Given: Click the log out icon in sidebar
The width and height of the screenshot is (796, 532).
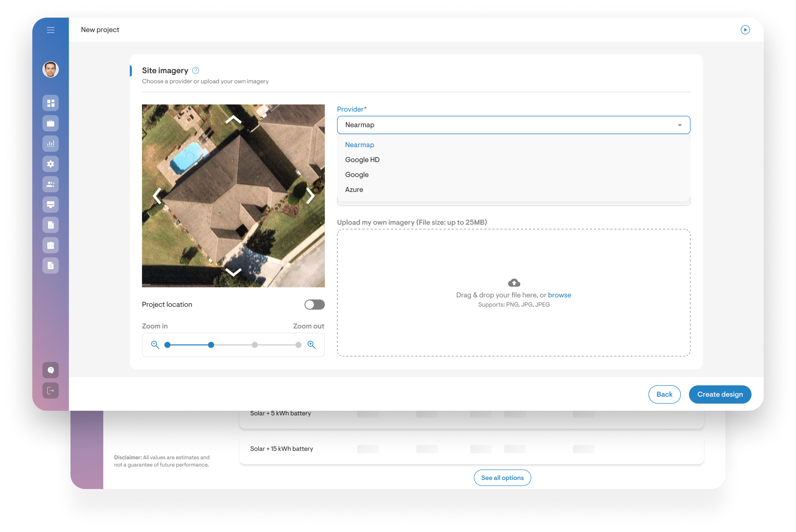Looking at the screenshot, I should pos(51,390).
